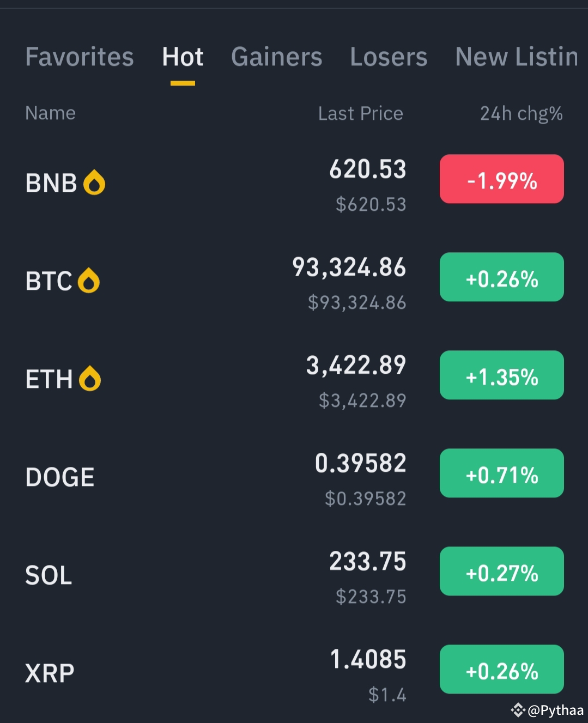588x723 pixels.
Task: Sort by the Last Price column
Action: pyautogui.click(x=361, y=113)
